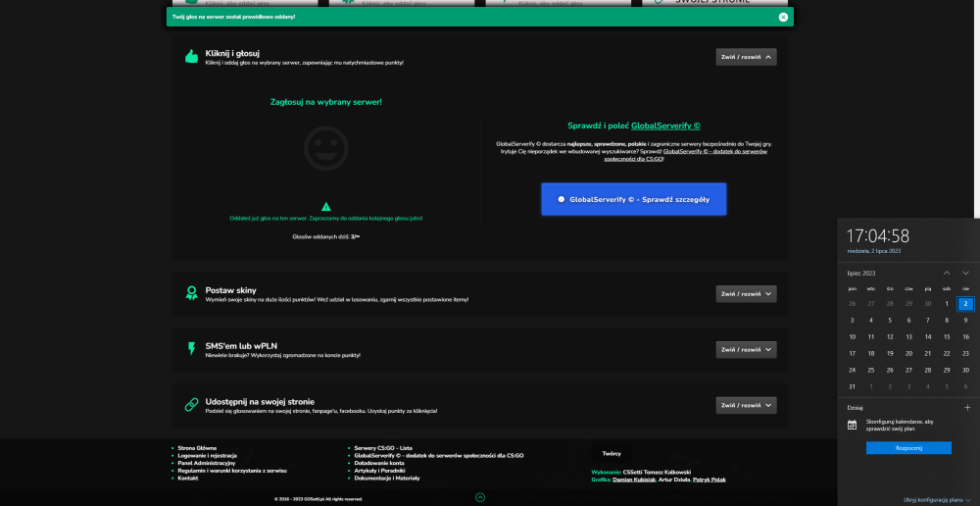Click the Głosów oddanych dziś counter text
This screenshot has width=980, height=506.
point(325,237)
